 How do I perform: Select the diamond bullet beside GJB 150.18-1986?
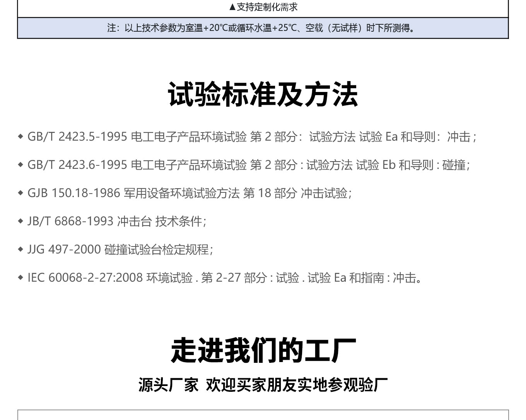tap(21, 193)
